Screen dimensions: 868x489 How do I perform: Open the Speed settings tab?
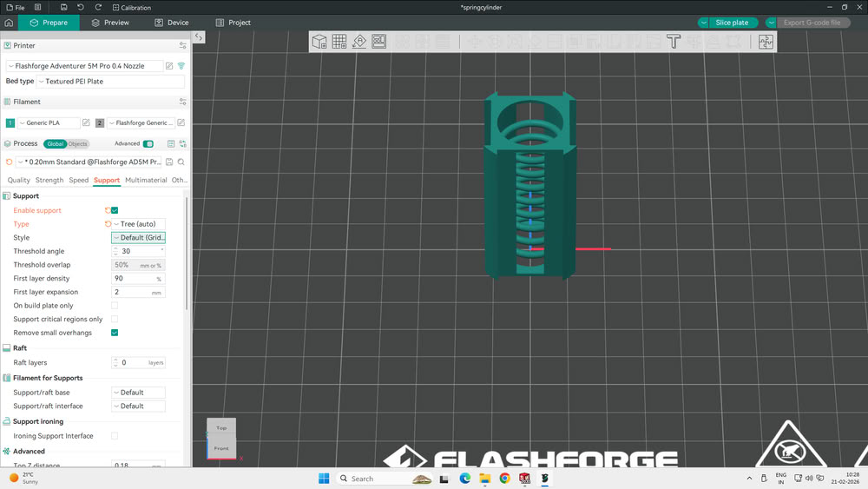[79, 180]
